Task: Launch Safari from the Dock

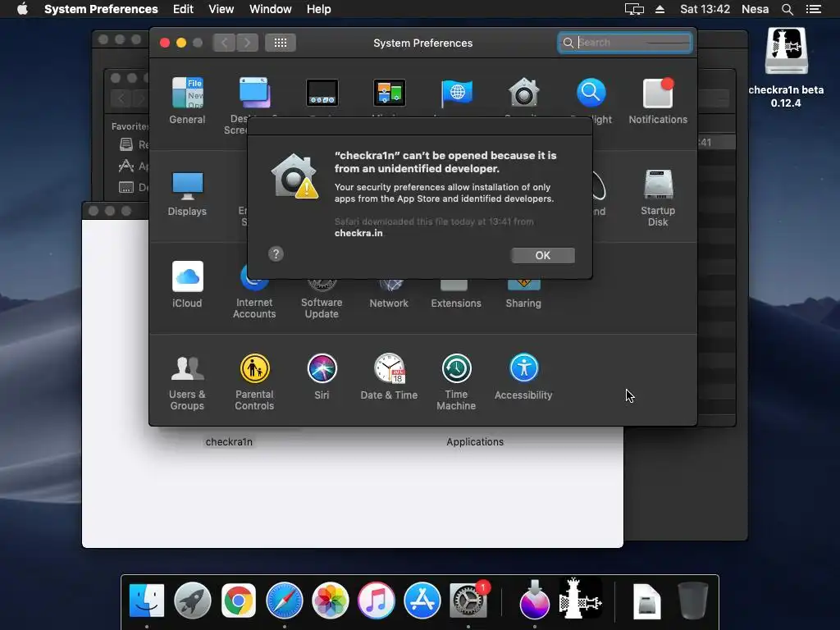Action: coord(285,600)
